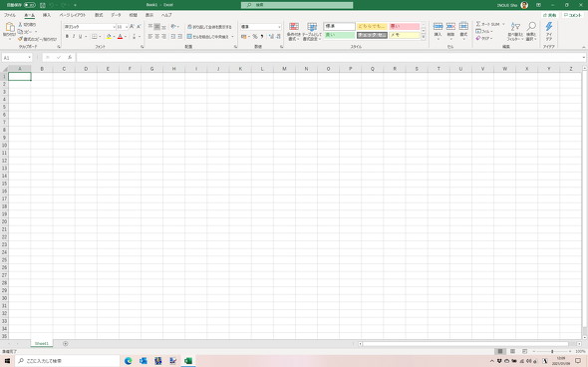Screen dimensions: 588x367
Task: Open the AutoSum dropdown arrow
Action: click(x=503, y=24)
